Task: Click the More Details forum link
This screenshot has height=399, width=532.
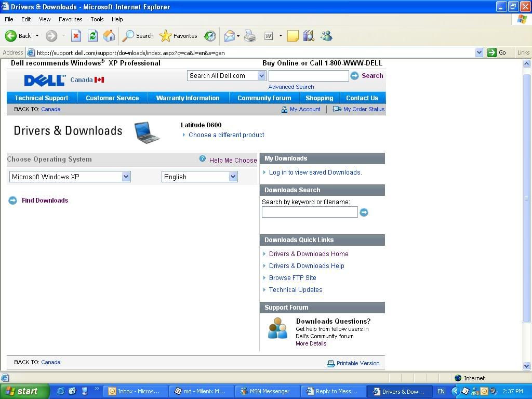Action: 311,344
